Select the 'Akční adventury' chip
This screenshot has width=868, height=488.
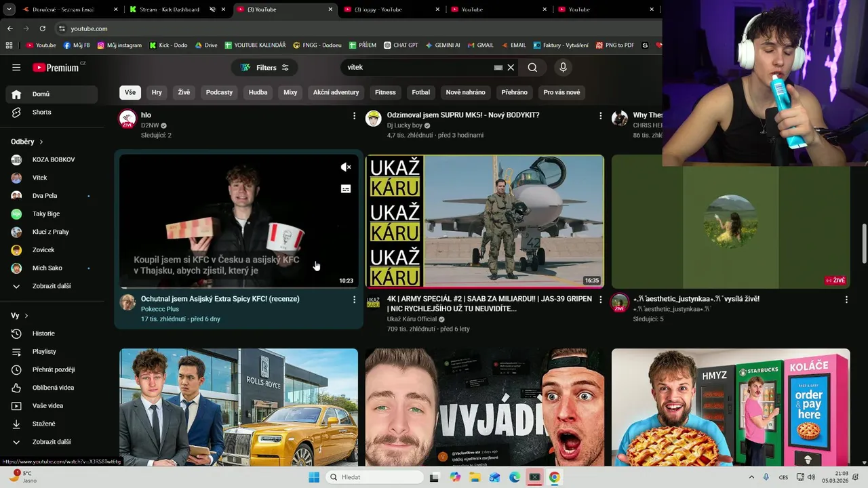click(336, 92)
